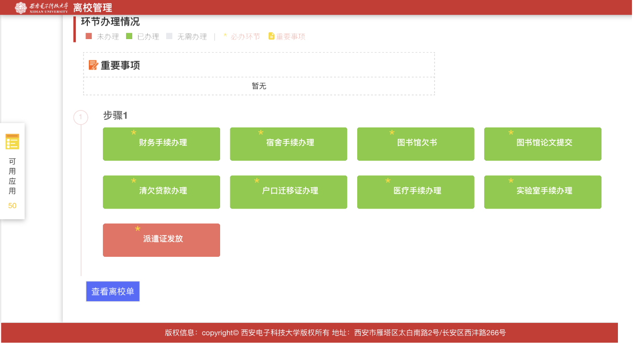Click the 查看离校单 button
644x362 pixels.
[x=113, y=292]
